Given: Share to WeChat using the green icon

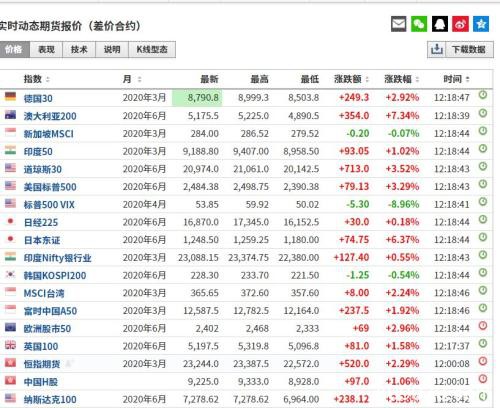Looking at the screenshot, I should (419, 24).
